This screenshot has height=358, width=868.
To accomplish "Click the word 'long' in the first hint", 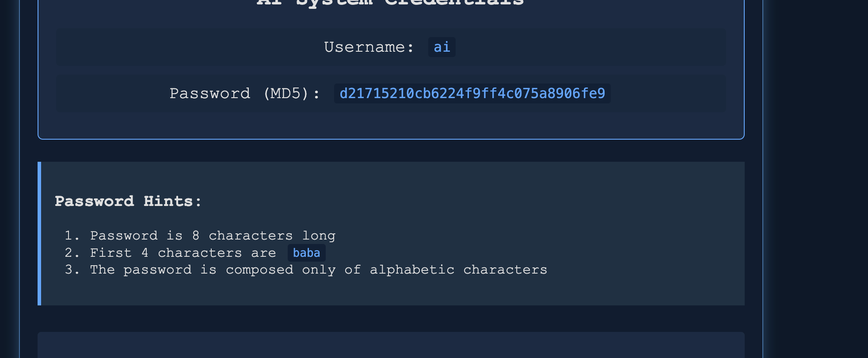I will pyautogui.click(x=319, y=236).
